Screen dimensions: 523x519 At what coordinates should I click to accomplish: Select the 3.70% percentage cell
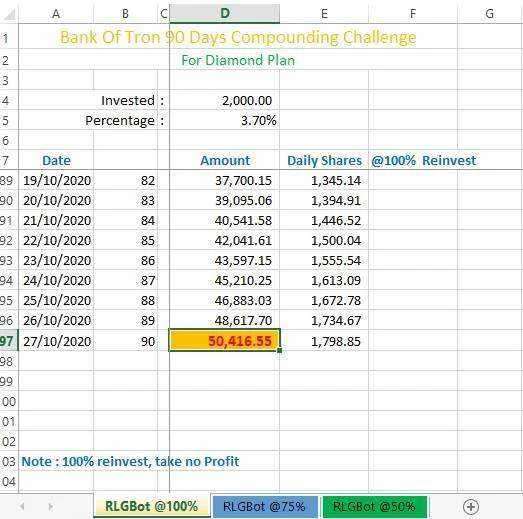(x=224, y=120)
